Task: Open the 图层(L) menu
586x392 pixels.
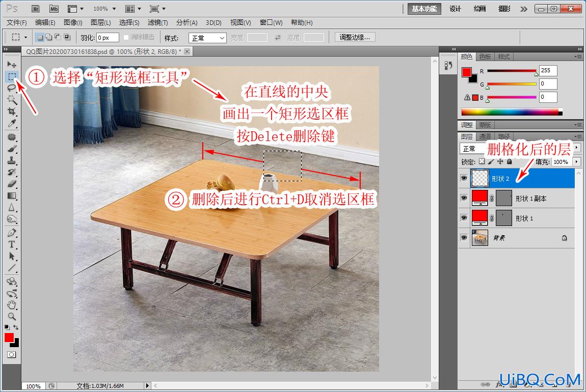Action: 101,22
